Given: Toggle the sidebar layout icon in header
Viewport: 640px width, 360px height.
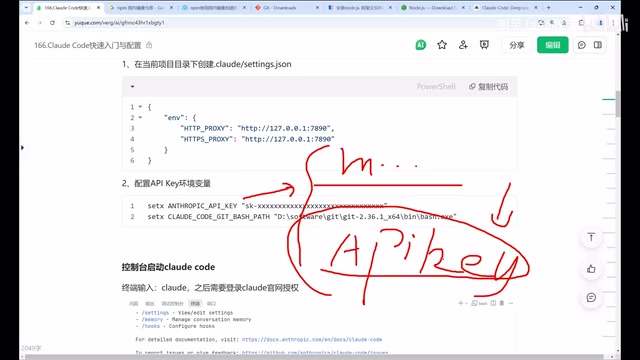Looking at the screenshot, I should pos(598,45).
